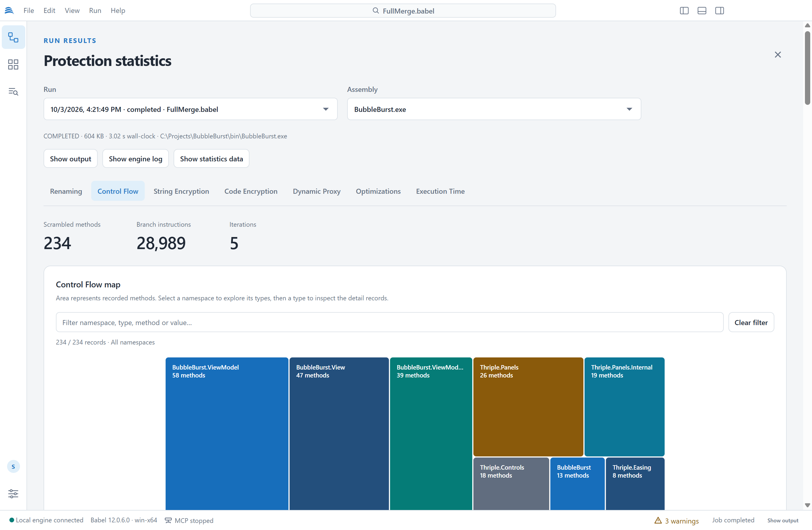Image resolution: width=812 pixels, height=530 pixels.
Task: Close the Protection statistics panel
Action: coord(778,55)
